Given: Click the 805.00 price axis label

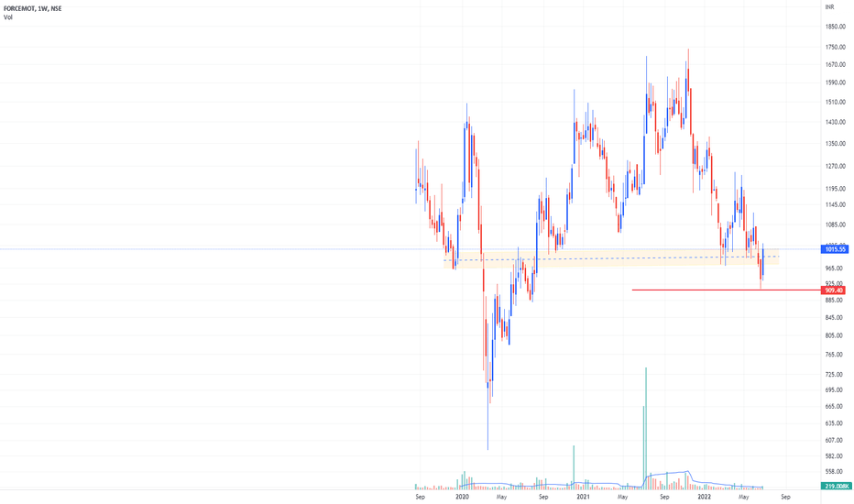Looking at the screenshot, I should click(x=834, y=335).
